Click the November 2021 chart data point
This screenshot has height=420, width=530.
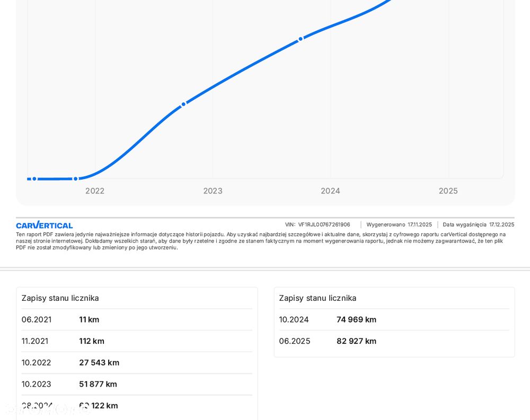(75, 179)
